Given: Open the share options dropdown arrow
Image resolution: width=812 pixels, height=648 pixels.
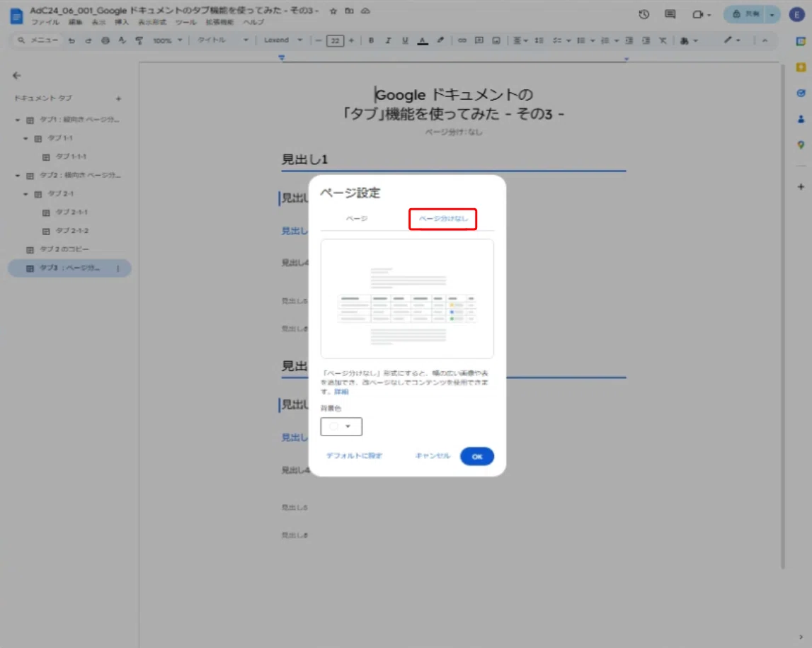Looking at the screenshot, I should point(772,14).
